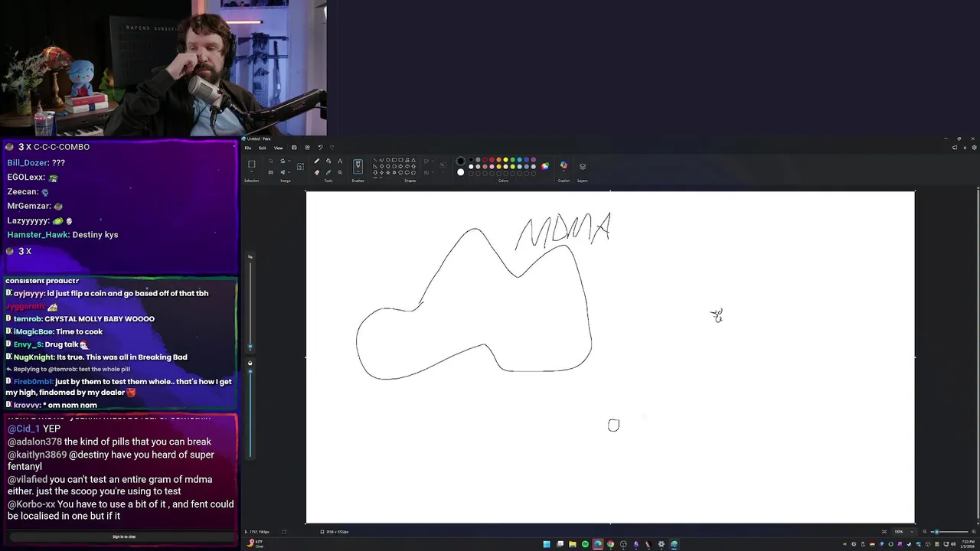Click the Redo arrow in Paint
Image resolution: width=980 pixels, height=551 pixels.
pos(332,147)
